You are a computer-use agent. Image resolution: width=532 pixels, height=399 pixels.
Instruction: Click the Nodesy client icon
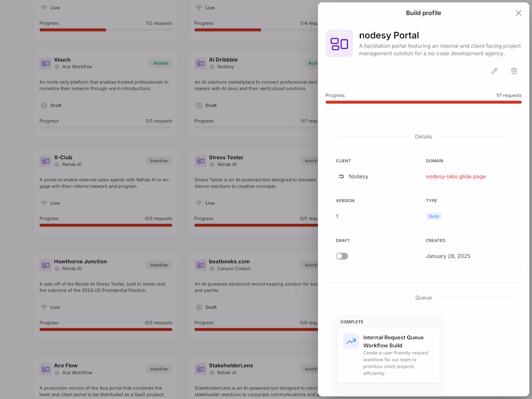[341, 177]
